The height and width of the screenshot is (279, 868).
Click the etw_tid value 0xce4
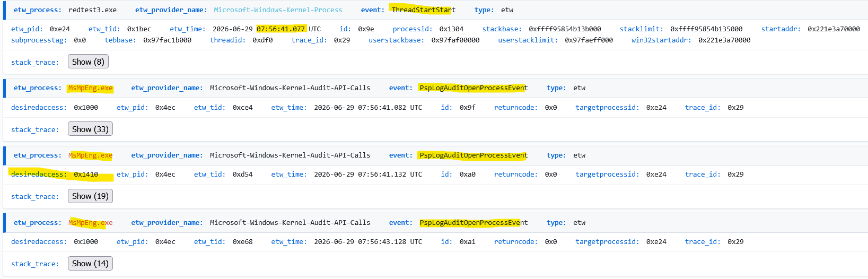pyautogui.click(x=242, y=108)
